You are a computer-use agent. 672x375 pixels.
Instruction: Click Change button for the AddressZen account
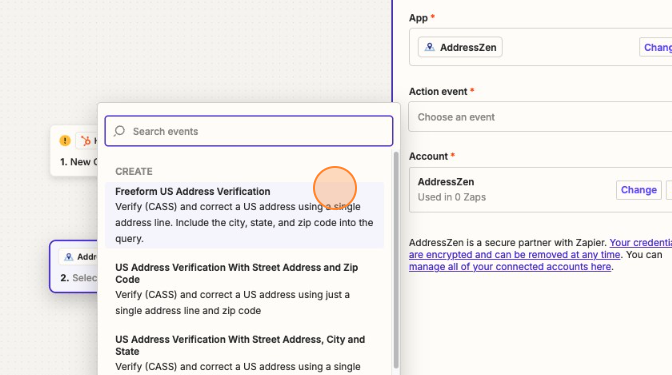tap(639, 190)
